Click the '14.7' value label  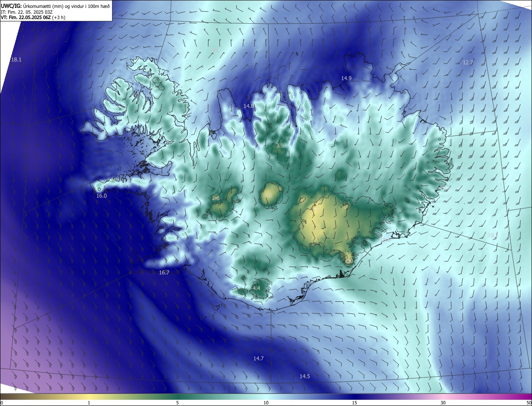259,358
